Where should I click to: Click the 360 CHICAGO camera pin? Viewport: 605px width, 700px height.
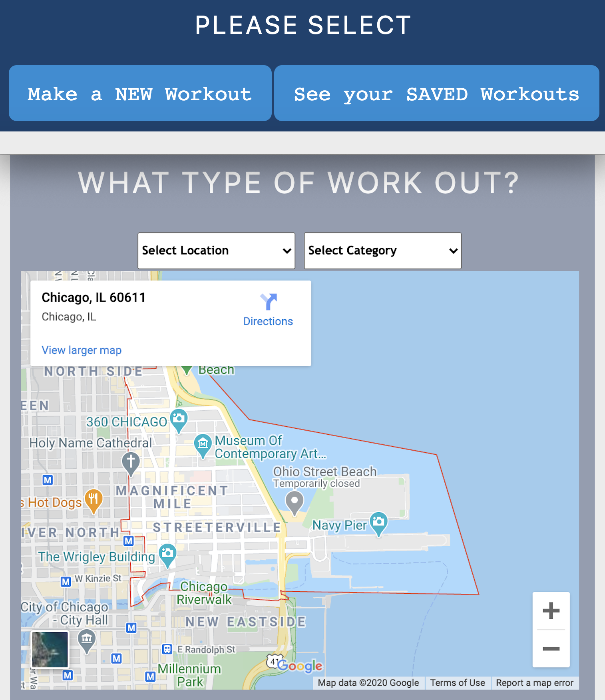click(179, 420)
